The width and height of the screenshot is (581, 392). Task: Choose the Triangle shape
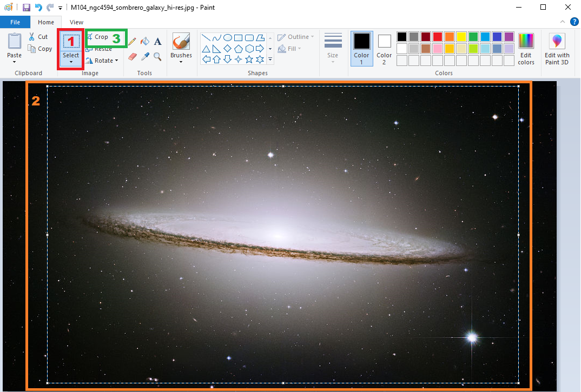point(206,49)
